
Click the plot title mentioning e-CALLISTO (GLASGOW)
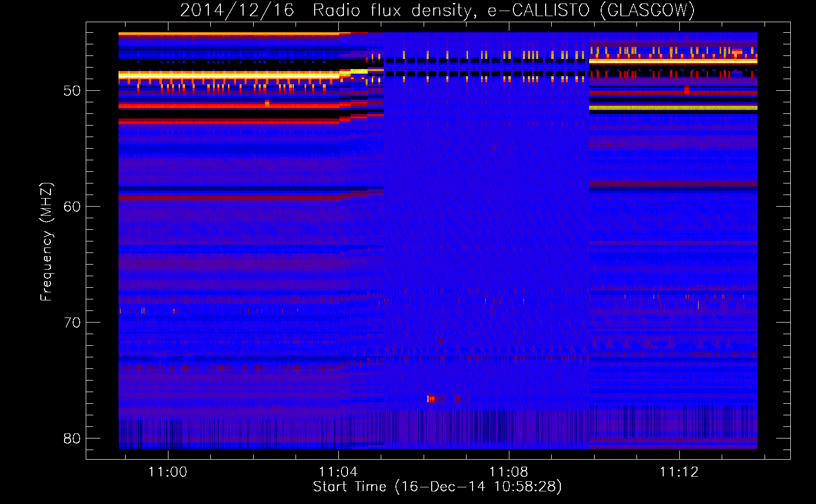coord(437,10)
